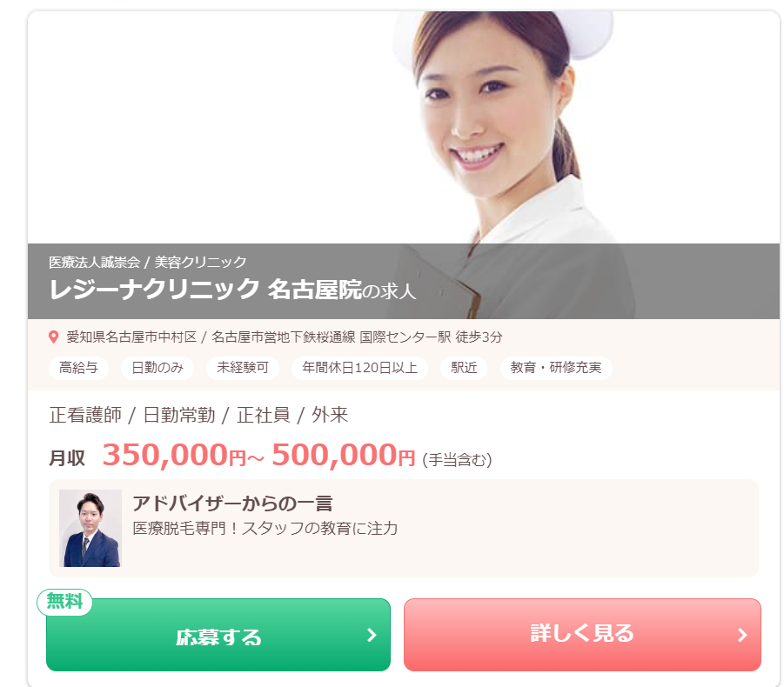Open レジーナクリニック 名古屋院 job title

tap(232, 290)
